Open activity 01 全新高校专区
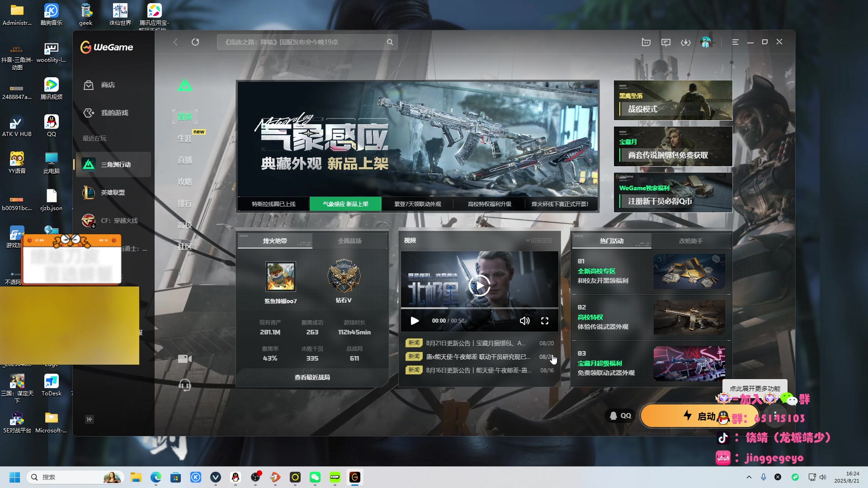The height and width of the screenshot is (488, 868). click(x=651, y=271)
